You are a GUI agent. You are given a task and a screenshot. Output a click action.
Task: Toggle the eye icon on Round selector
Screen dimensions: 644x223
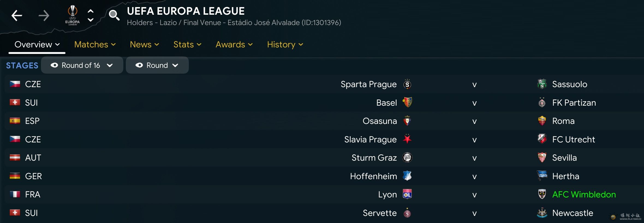click(139, 65)
